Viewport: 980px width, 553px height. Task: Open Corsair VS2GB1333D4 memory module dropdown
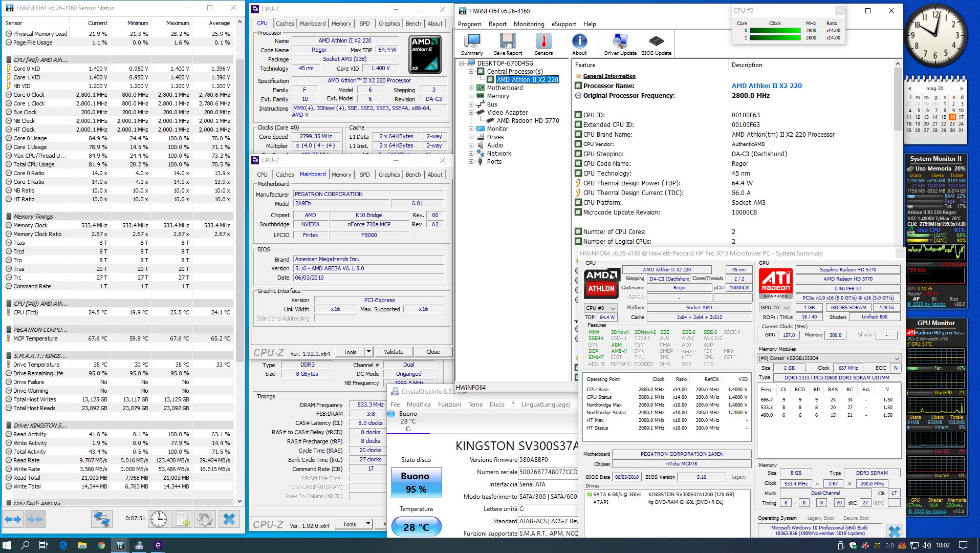tap(829, 358)
